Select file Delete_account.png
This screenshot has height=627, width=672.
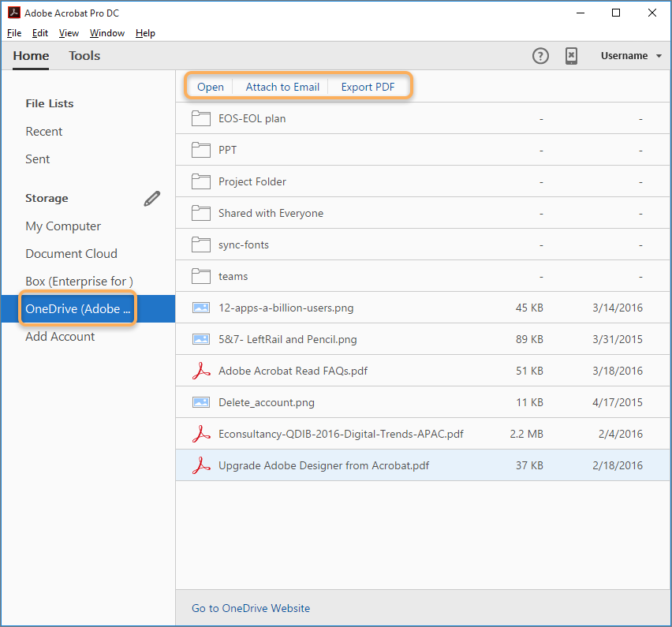(x=266, y=402)
